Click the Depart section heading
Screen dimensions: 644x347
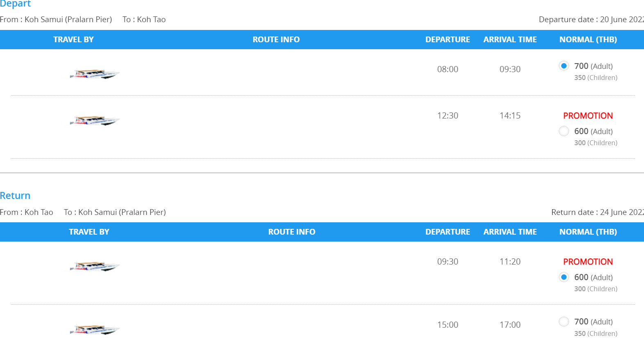tap(15, 4)
